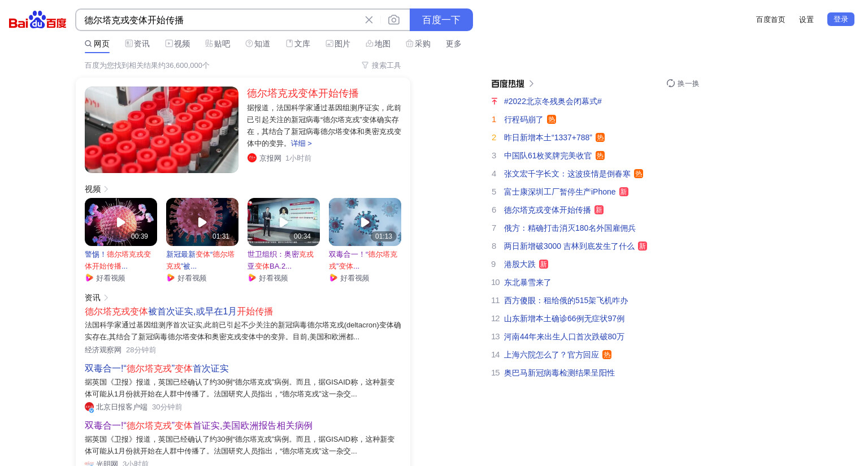The width and height of the screenshot is (868, 466).
Task: Focus the search input field
Action: (220, 20)
